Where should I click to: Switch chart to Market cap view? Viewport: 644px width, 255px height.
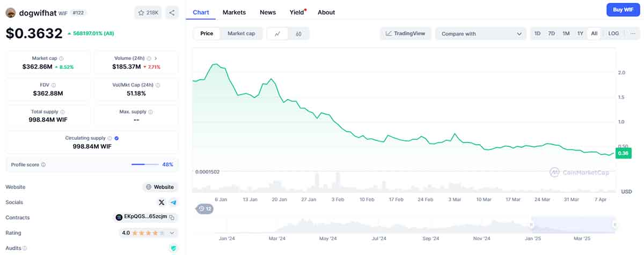(241, 33)
